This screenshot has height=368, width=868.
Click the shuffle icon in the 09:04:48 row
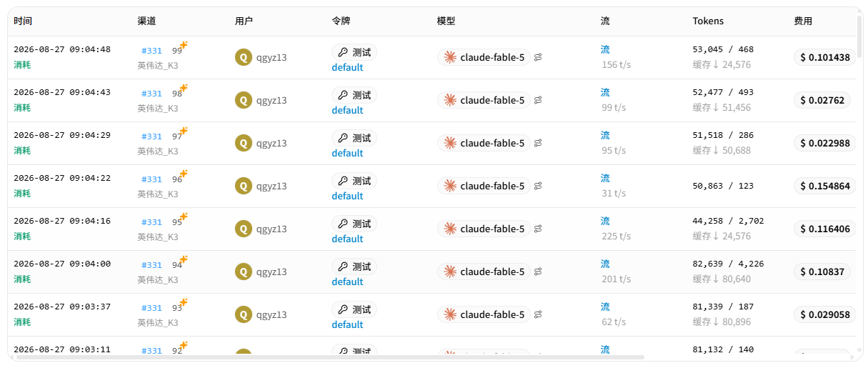click(538, 57)
